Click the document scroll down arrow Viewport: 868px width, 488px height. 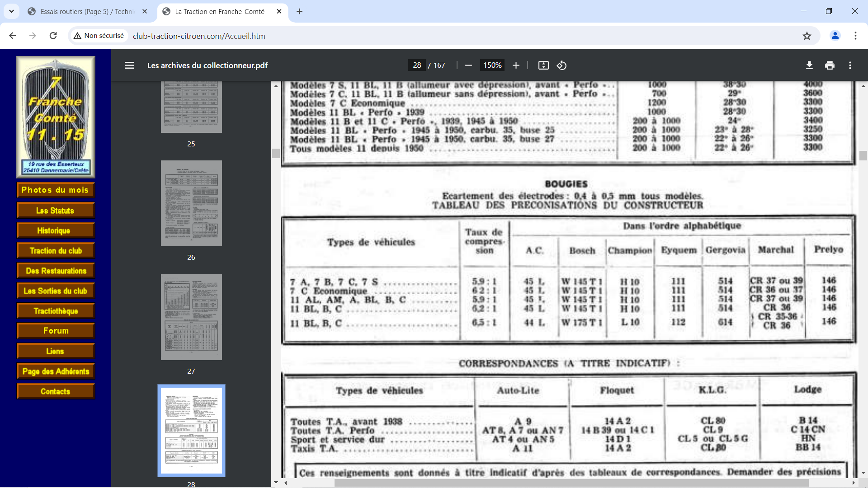(x=863, y=473)
